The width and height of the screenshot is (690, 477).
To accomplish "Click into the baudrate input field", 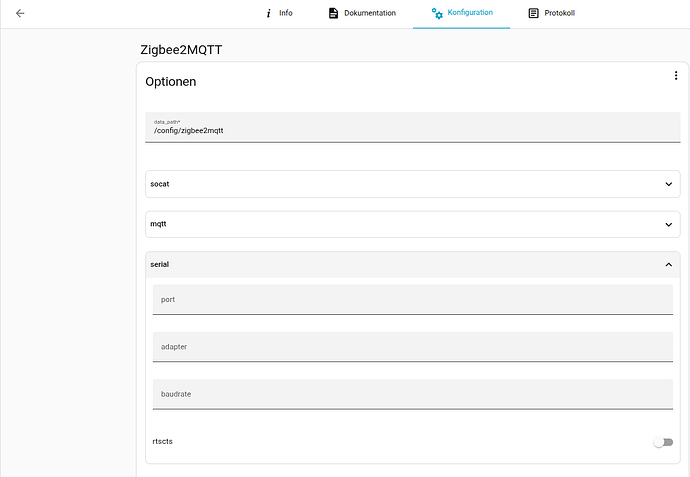I will pos(413,394).
